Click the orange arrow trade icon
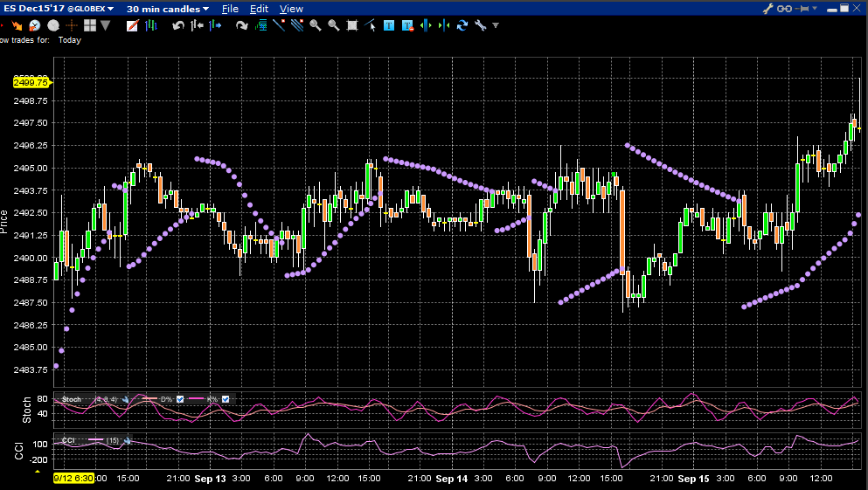 point(16,25)
